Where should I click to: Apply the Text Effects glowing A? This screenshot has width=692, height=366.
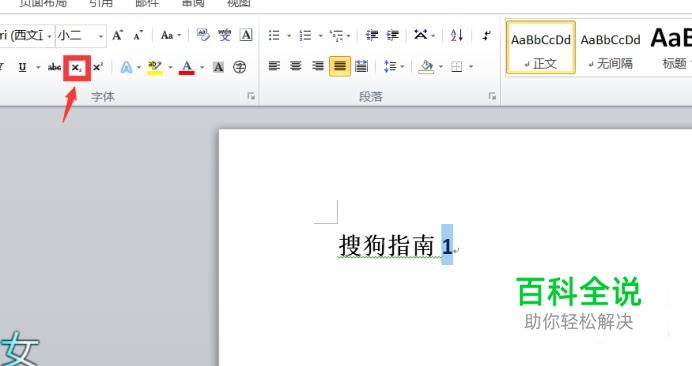click(126, 67)
